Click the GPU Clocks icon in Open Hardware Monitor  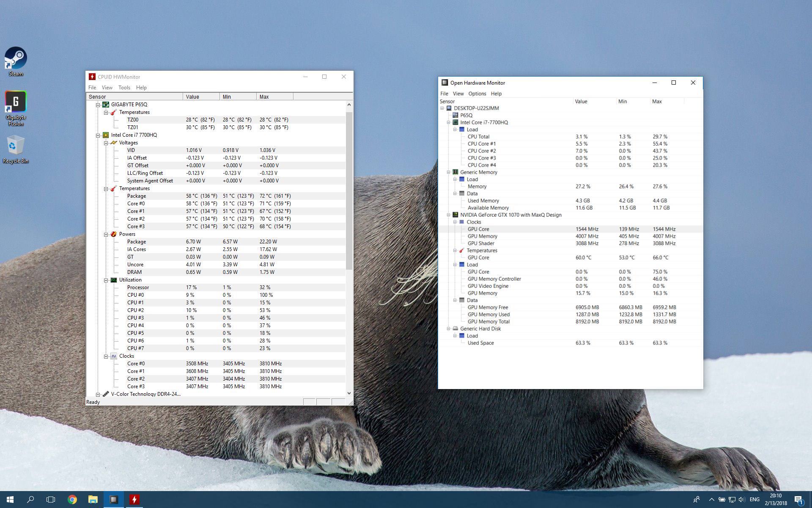[462, 222]
